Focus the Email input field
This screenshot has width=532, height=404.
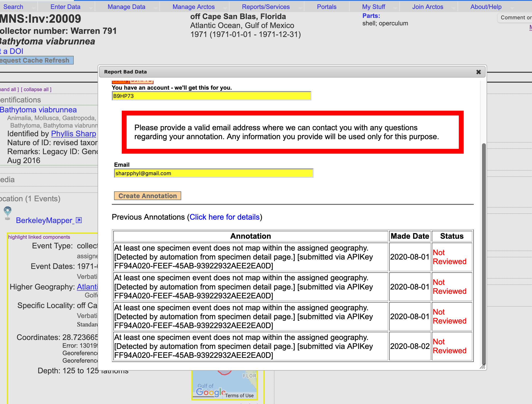214,173
